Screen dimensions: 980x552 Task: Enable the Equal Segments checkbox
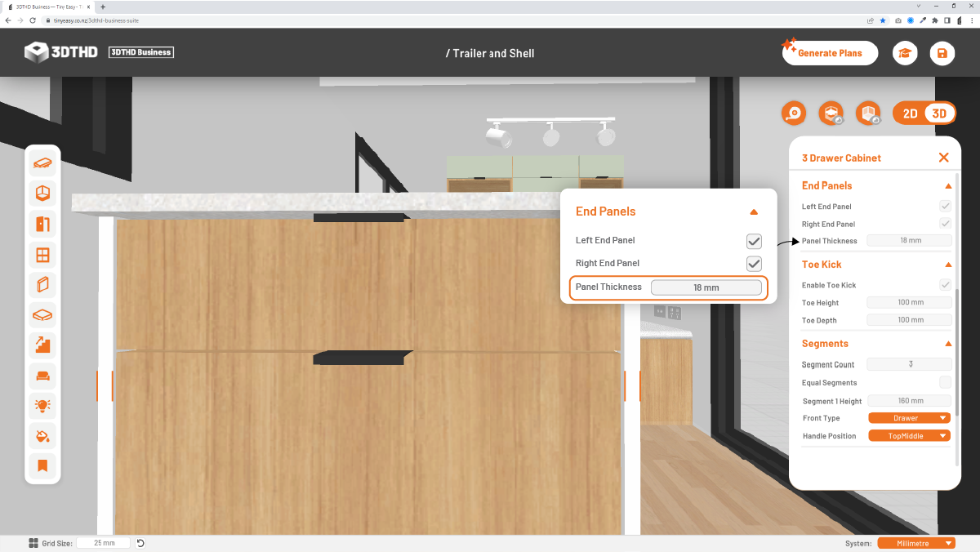946,382
